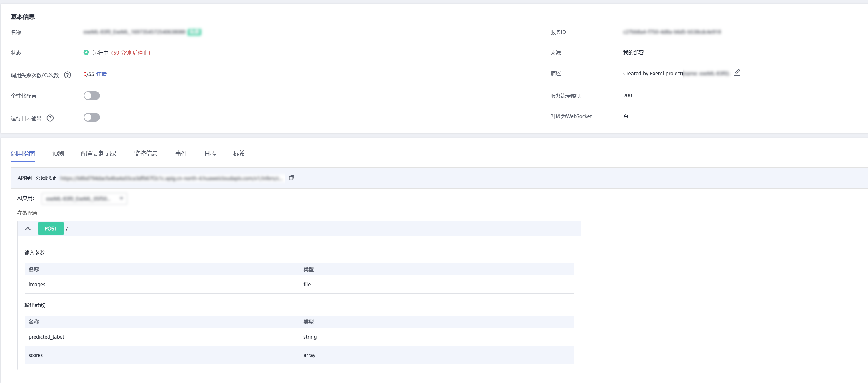Click the scores output parameter row
Viewport: 868px width, 383px height.
(x=299, y=355)
